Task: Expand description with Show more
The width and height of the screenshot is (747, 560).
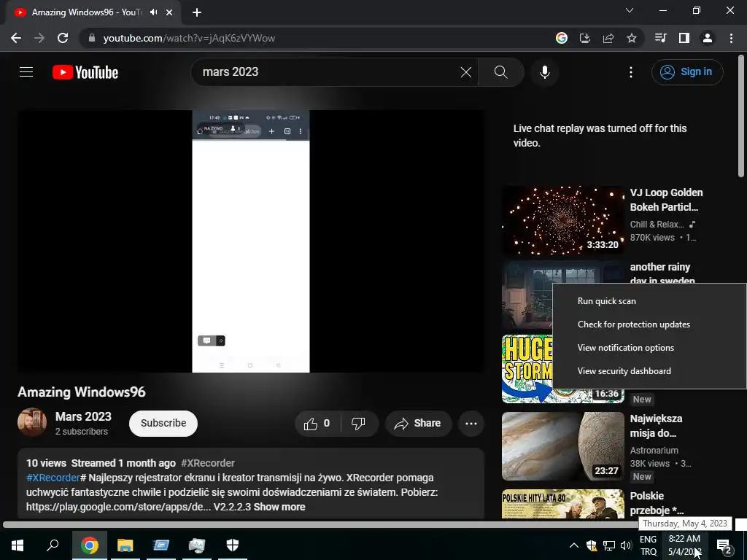Action: click(x=279, y=507)
